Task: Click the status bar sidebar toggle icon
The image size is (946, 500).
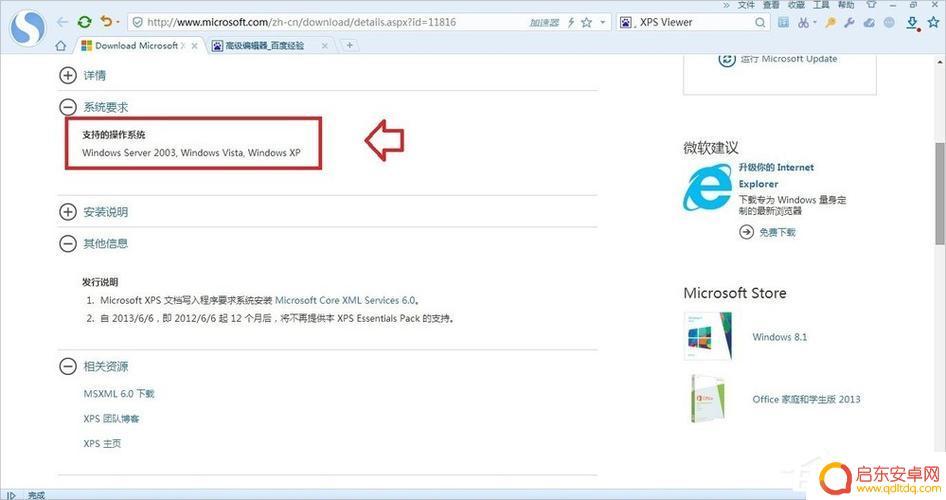Action: 11,495
